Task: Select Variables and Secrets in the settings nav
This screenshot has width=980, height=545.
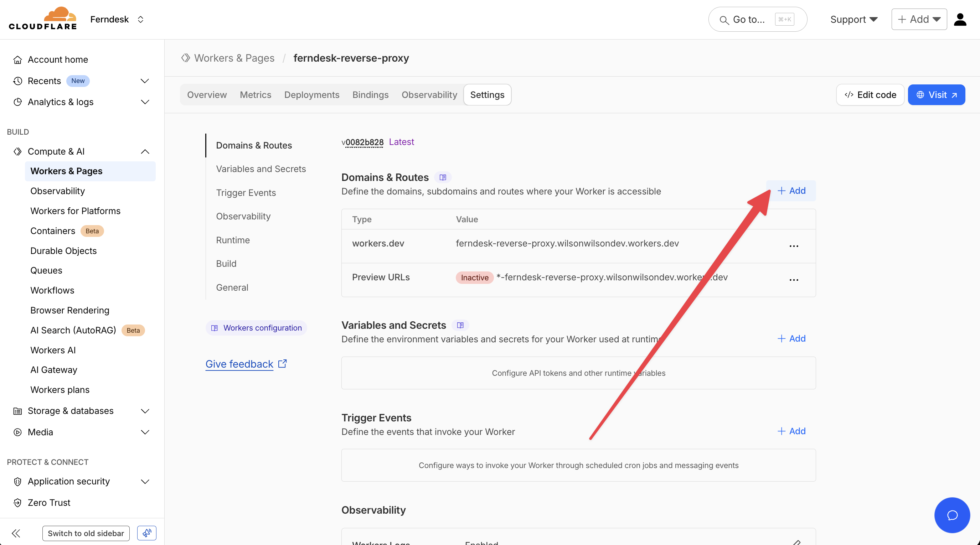Action: click(x=261, y=169)
